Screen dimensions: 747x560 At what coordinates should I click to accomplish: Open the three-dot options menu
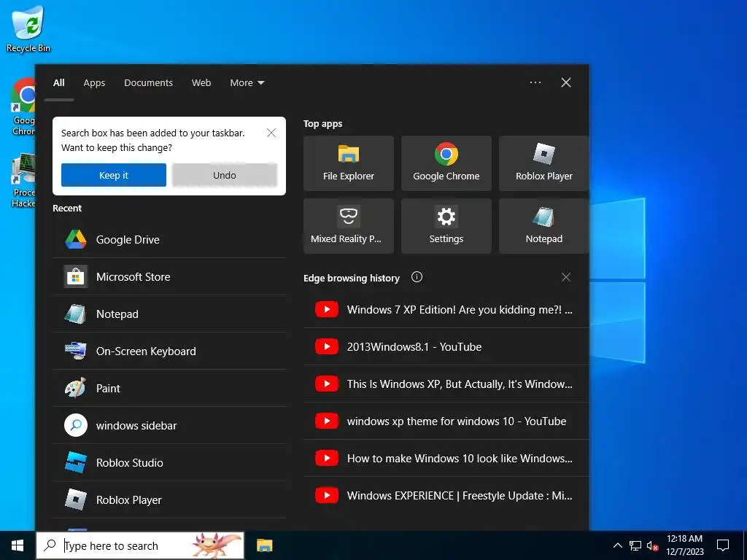535,82
